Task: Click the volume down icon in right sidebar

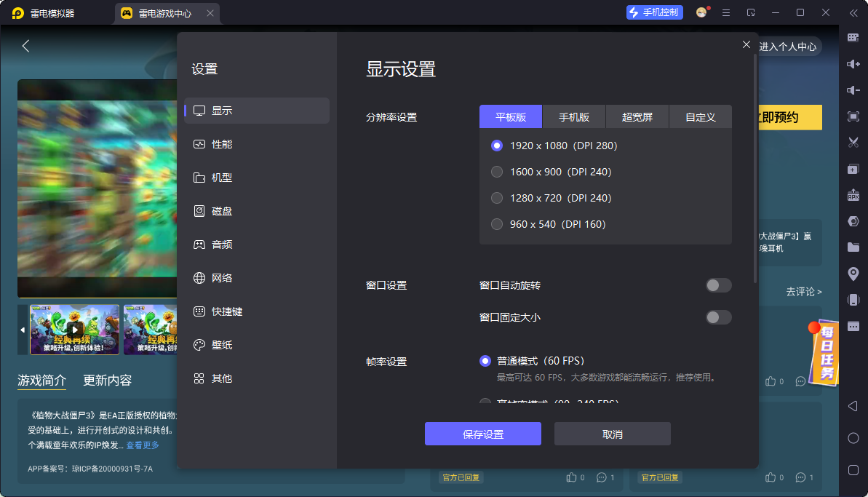Action: (x=853, y=90)
